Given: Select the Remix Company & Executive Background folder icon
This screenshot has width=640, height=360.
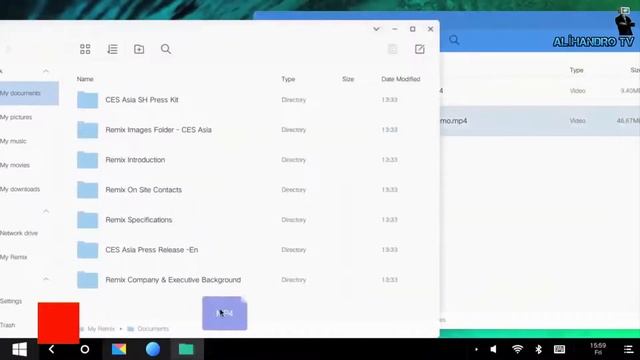Looking at the screenshot, I should tap(87, 280).
